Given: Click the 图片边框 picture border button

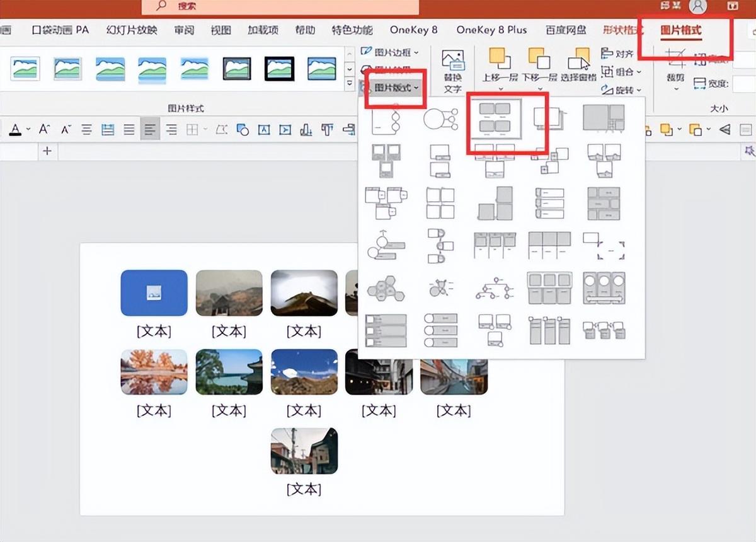Looking at the screenshot, I should point(392,52).
